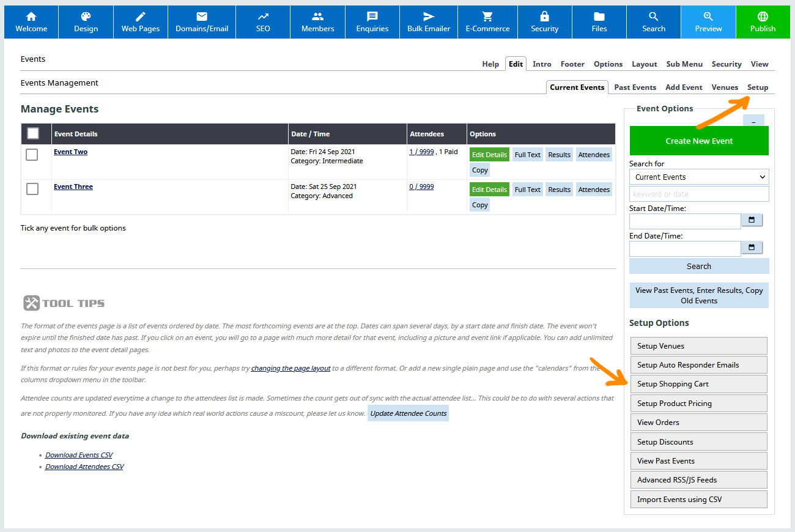Screen dimensions: 795x532
Task: Open Domains/Email envelope icon
Action: (x=201, y=17)
